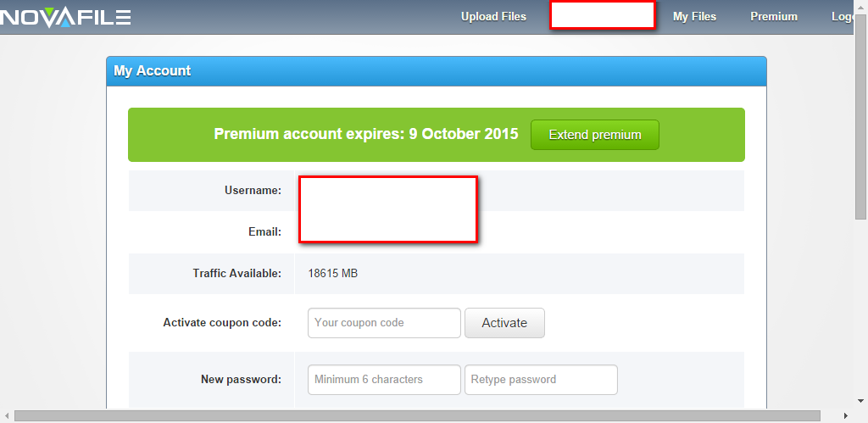This screenshot has height=423, width=868.
Task: Click the horizontal scrollbar left arrow
Action: [x=7, y=415]
